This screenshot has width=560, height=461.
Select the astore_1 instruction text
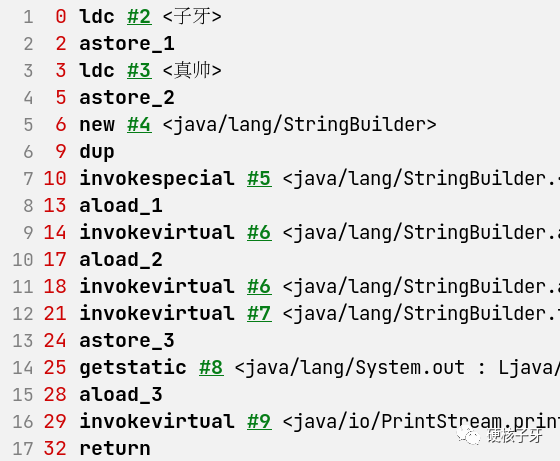click(127, 44)
